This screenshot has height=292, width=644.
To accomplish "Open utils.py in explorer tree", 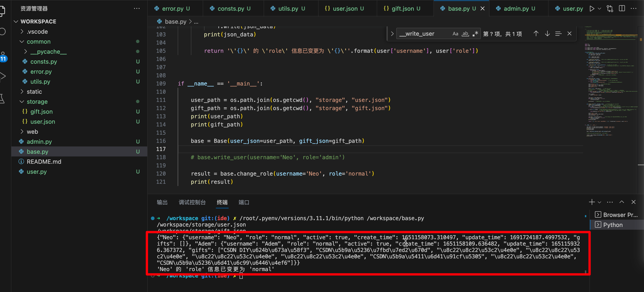I will pos(80,82).
